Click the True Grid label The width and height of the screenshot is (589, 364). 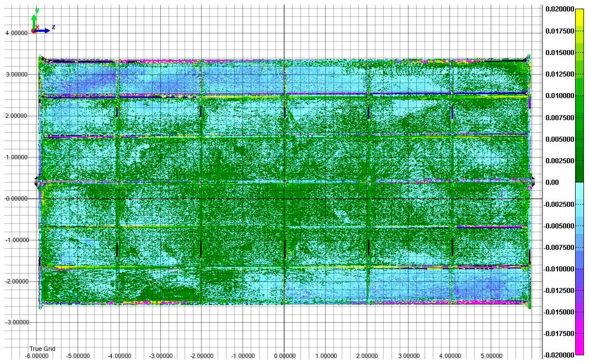point(42,349)
